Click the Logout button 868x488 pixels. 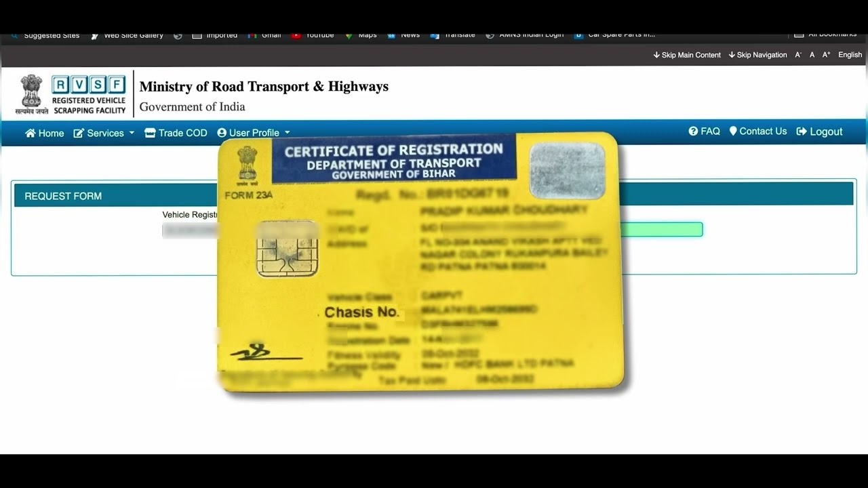tap(820, 131)
